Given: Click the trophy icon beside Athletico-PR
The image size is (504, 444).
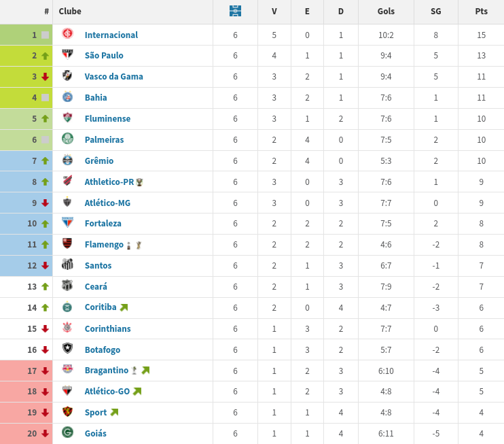Looking at the screenshot, I should coord(139,182).
